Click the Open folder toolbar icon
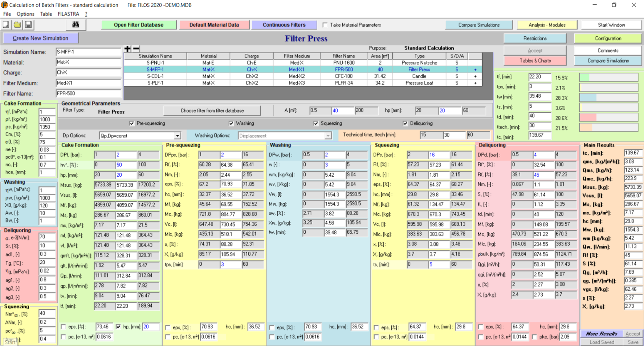 [17, 25]
